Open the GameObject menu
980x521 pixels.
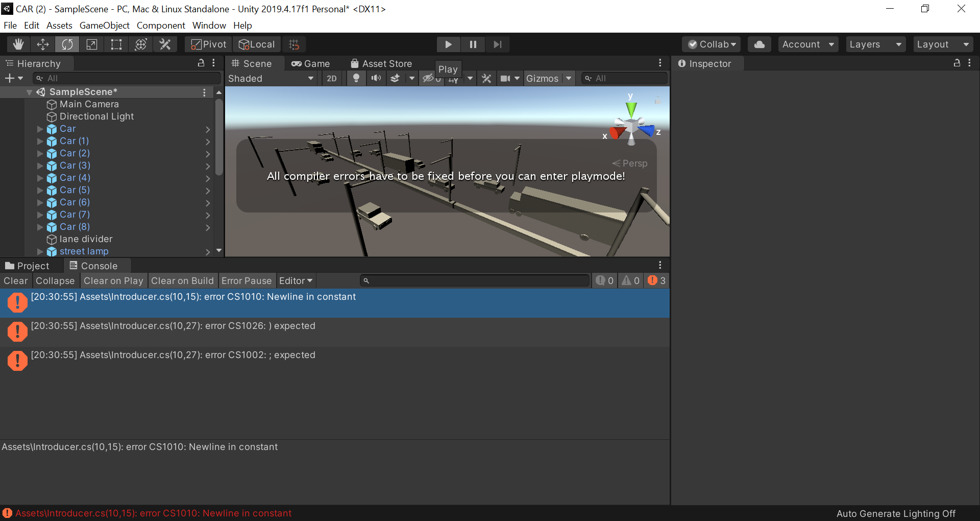tap(104, 25)
